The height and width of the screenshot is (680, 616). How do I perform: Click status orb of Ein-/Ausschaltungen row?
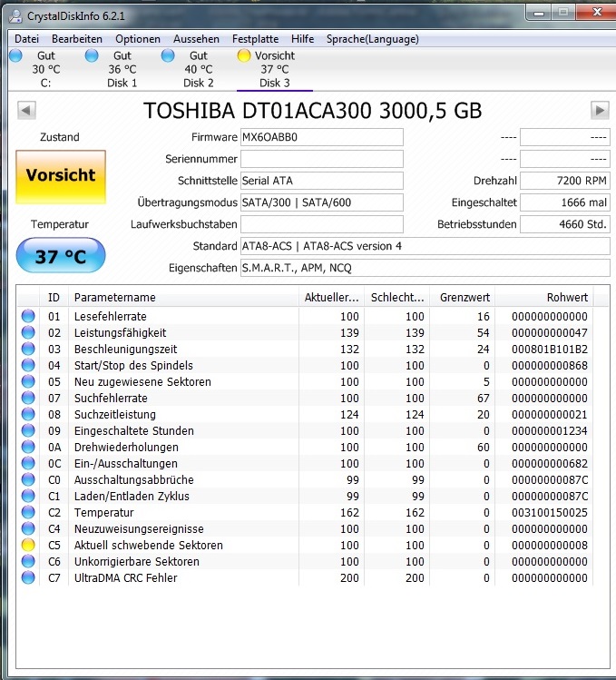coord(28,463)
